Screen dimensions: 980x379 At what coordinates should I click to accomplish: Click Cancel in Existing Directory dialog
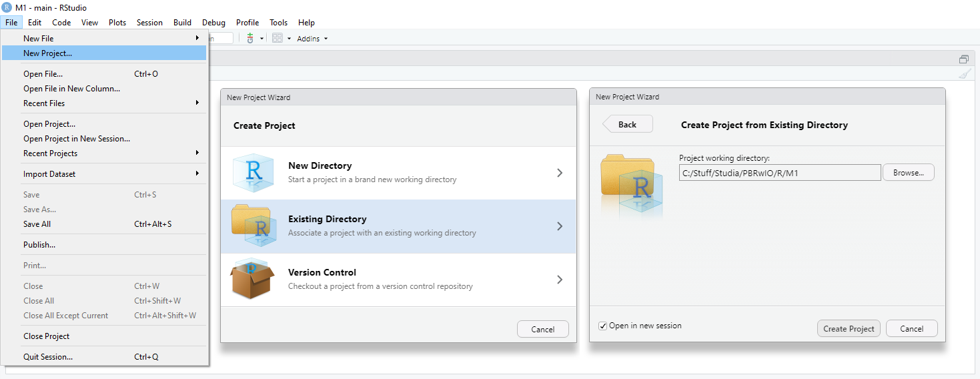point(911,328)
